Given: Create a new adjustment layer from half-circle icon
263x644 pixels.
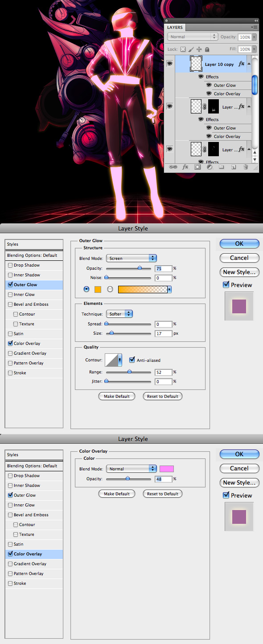Looking at the screenshot, I should pos(209,167).
